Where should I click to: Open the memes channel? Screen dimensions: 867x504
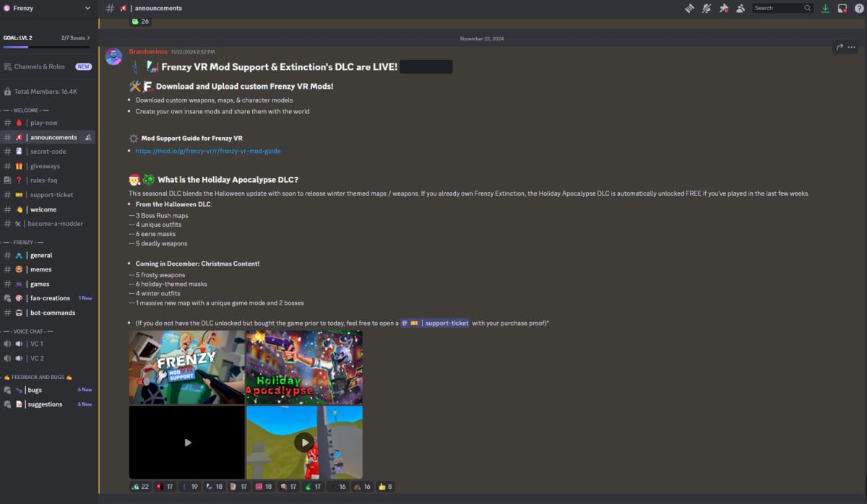coord(48,269)
